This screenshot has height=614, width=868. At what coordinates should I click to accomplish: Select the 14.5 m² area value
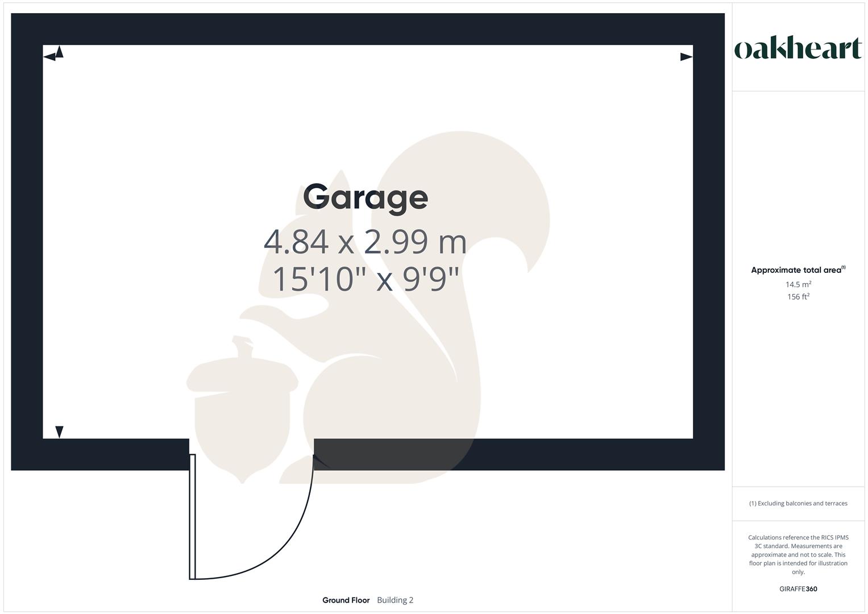pos(798,284)
